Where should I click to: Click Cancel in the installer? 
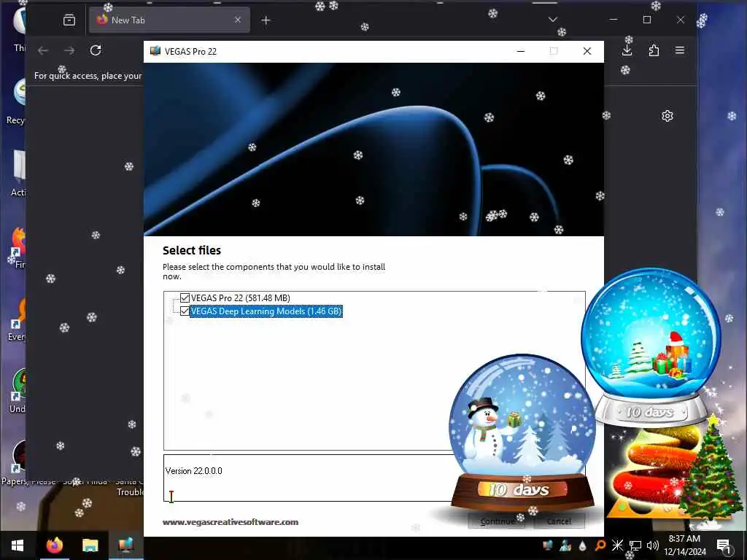tap(559, 521)
